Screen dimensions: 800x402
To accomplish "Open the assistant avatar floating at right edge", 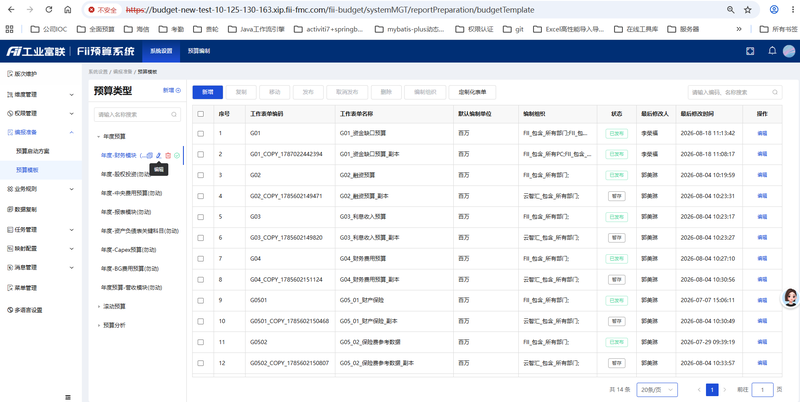I will (790, 297).
